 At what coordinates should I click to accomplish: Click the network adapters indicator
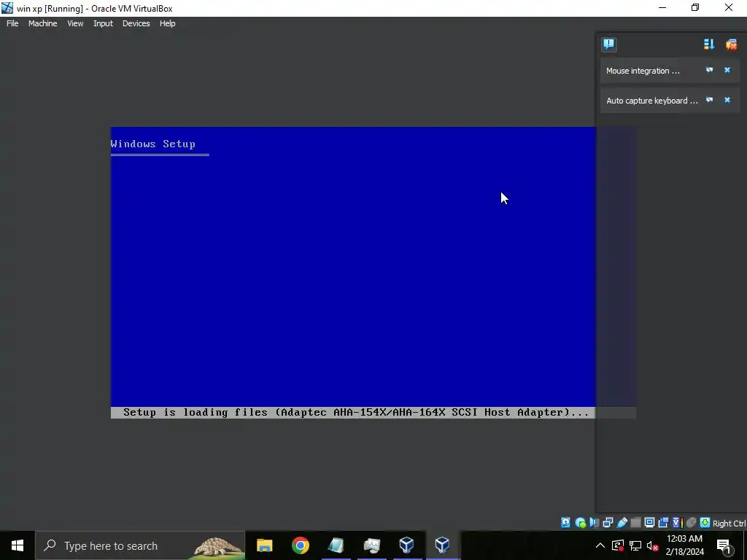coord(608,523)
